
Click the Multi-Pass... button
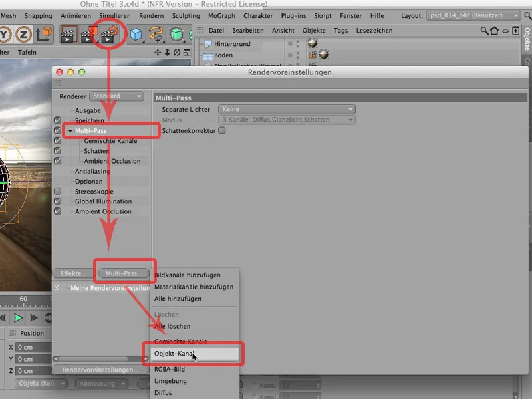pos(124,273)
